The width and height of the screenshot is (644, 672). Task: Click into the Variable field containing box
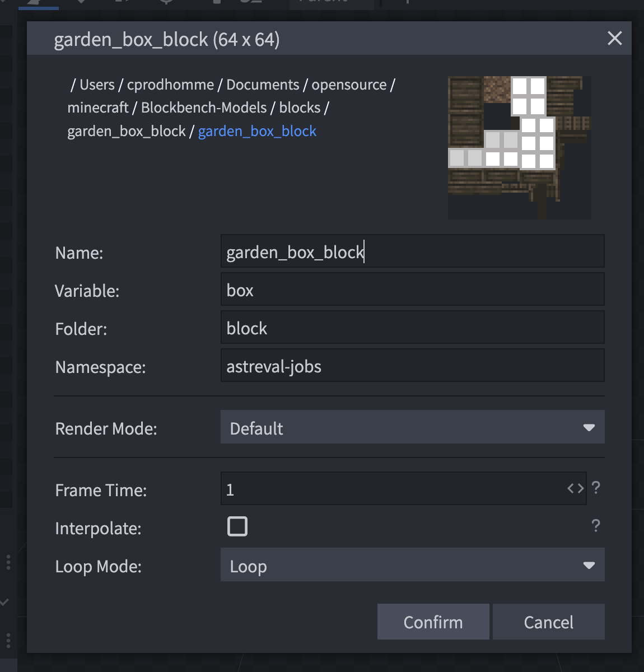412,290
